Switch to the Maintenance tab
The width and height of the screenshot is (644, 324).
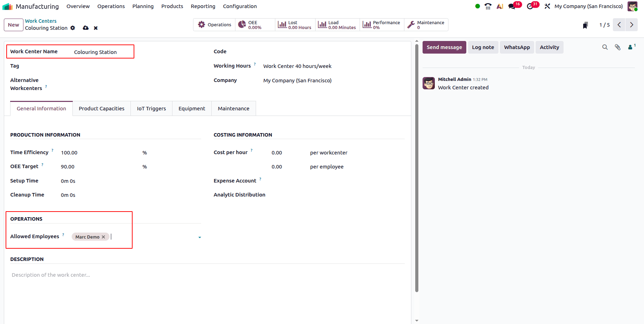coord(234,109)
